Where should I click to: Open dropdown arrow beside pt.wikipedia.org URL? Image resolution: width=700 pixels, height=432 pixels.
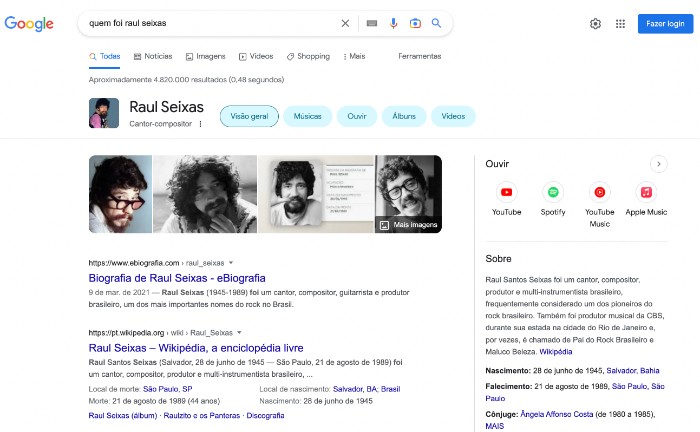(x=239, y=332)
